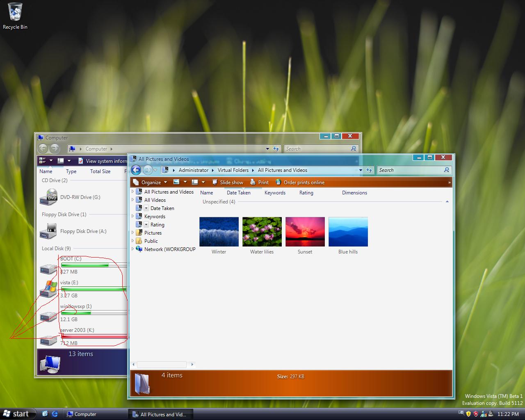Image resolution: width=525 pixels, height=420 pixels.
Task: Click the back navigation arrow in Pictures window
Action: point(136,170)
